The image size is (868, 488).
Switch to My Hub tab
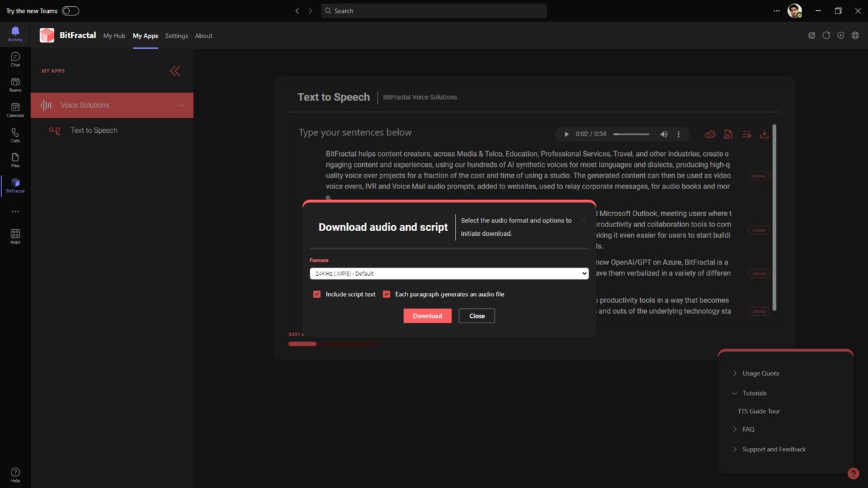point(114,36)
